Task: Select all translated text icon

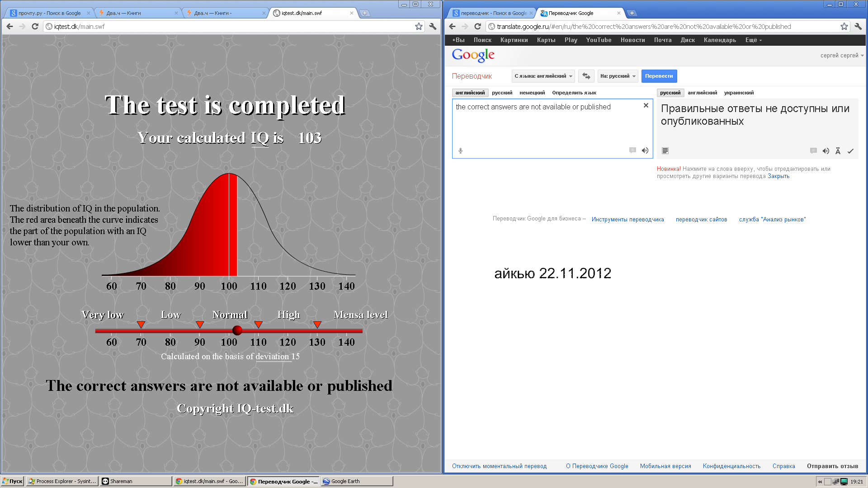Action: (x=665, y=151)
